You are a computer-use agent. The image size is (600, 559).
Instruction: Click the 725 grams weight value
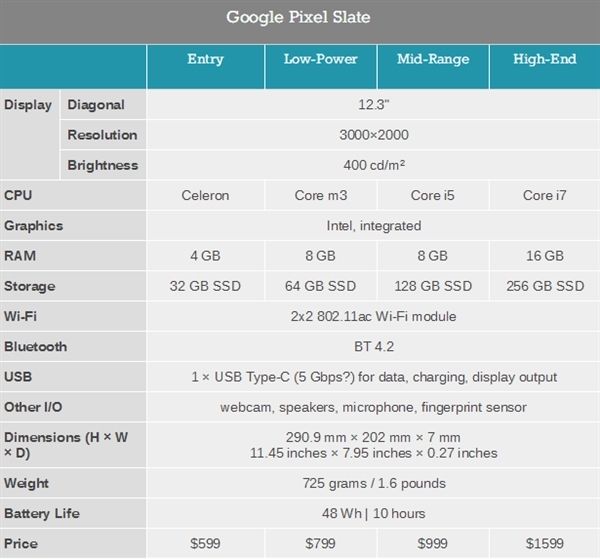pyautogui.click(x=373, y=483)
